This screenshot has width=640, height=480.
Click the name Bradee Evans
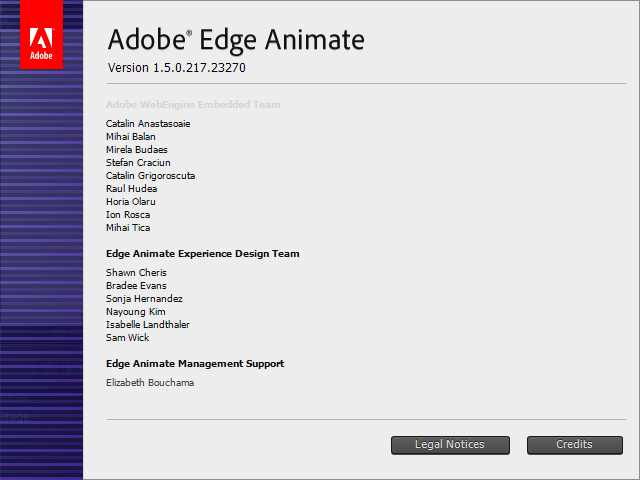136,286
